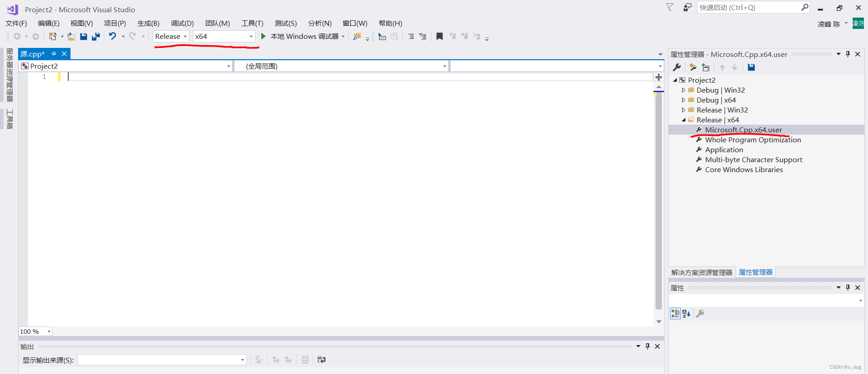Click the decrease indent icon
Image resolution: width=868 pixels, height=374 pixels.
pos(423,36)
